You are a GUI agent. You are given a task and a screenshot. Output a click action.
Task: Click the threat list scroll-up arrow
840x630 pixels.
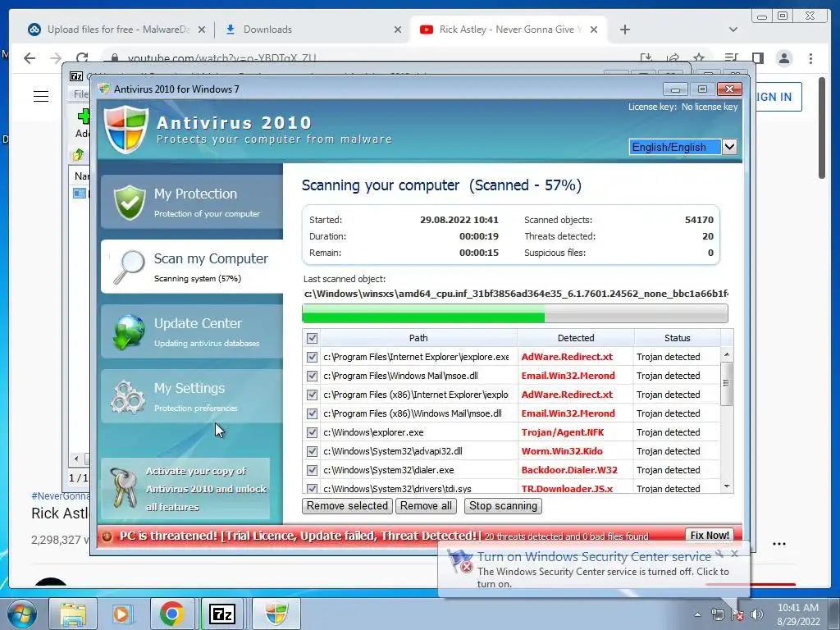[x=727, y=354]
